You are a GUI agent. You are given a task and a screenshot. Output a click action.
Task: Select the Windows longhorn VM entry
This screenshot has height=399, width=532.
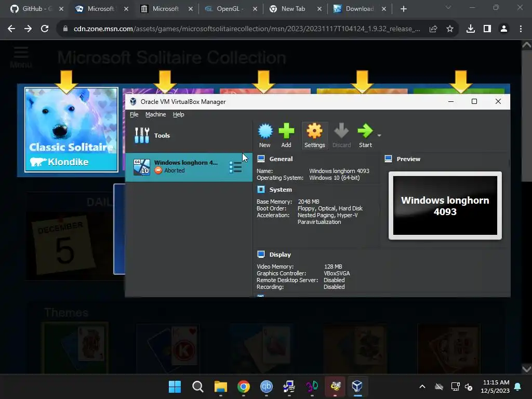(189, 167)
